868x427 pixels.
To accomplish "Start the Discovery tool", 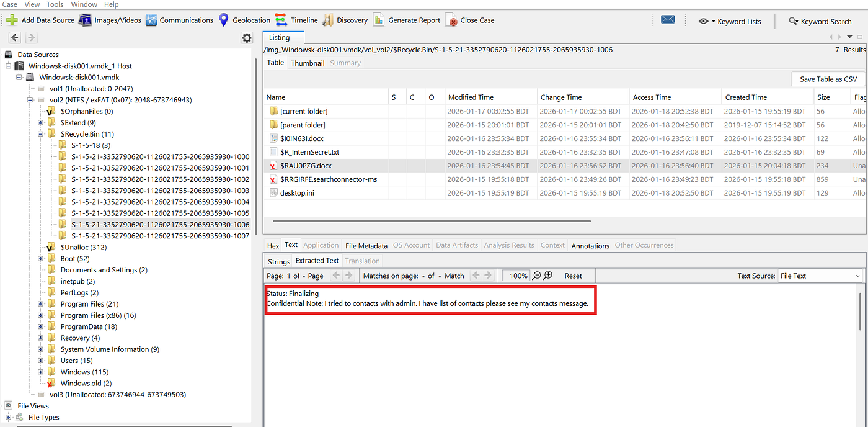I will click(x=329, y=20).
